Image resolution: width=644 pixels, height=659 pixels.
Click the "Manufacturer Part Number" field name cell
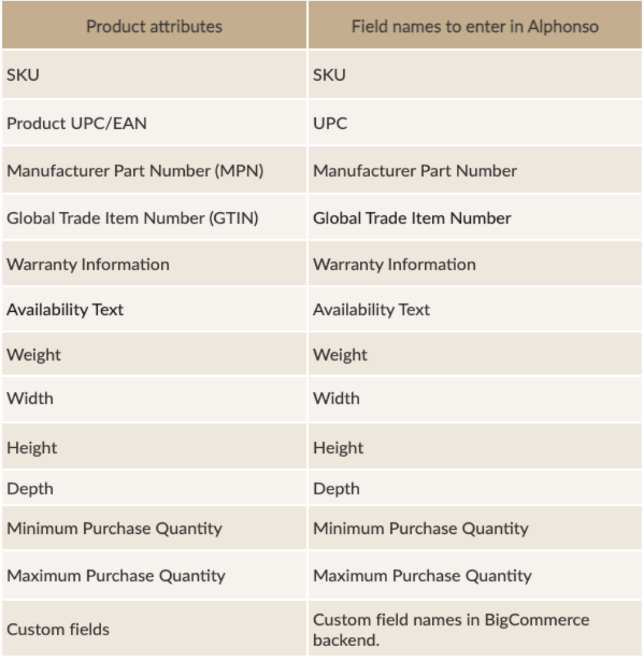[415, 171]
